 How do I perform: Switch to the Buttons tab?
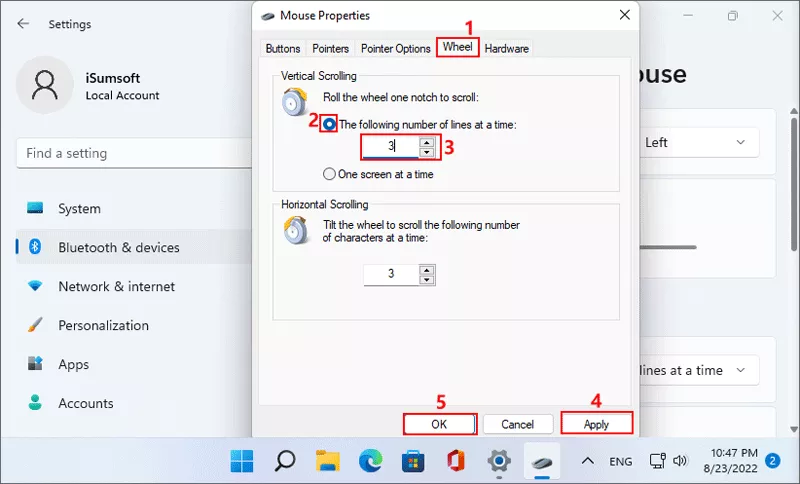pyautogui.click(x=283, y=48)
